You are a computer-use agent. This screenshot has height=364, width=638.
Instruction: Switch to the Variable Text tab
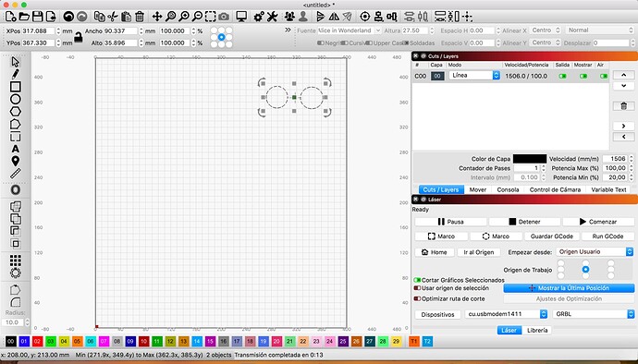point(608,189)
